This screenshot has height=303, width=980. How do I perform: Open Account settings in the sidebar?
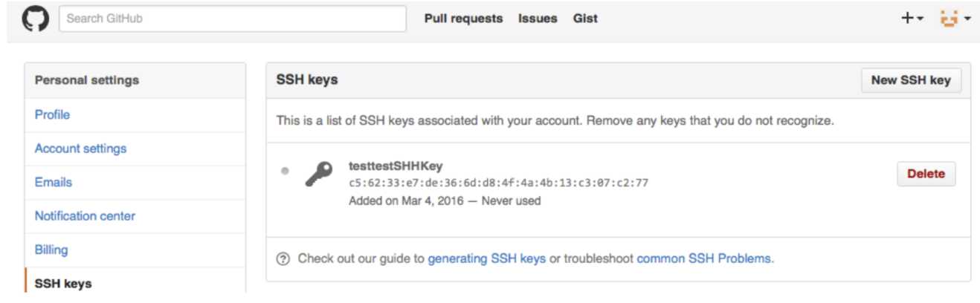[80, 149]
